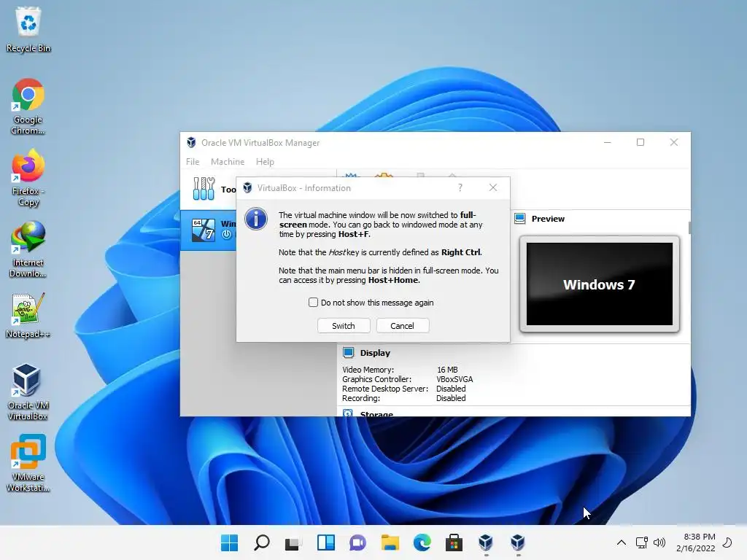The height and width of the screenshot is (560, 747).
Task: Click the Video Memory 16 MB value
Action: (x=447, y=370)
